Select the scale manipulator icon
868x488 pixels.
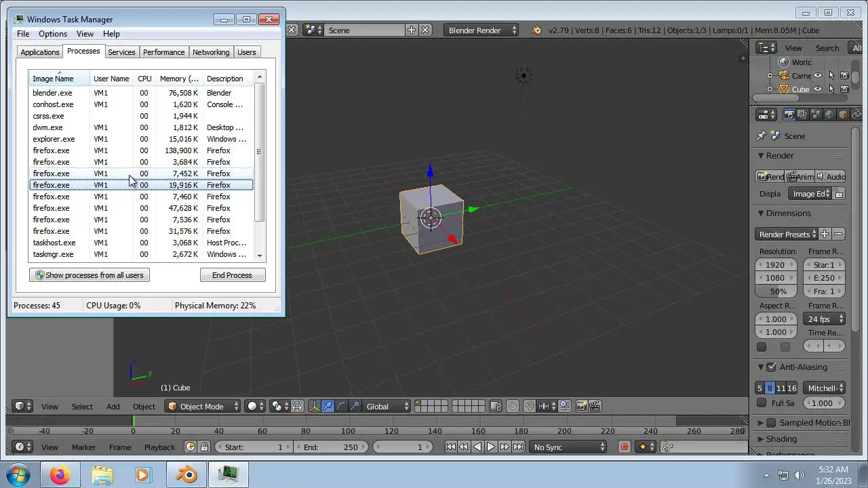click(355, 406)
